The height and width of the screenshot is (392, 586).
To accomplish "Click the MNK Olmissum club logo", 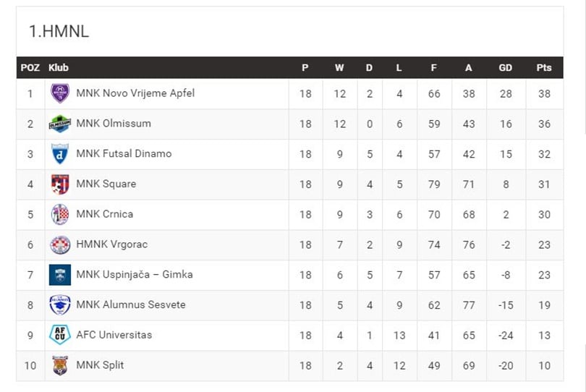I will 60,124.
